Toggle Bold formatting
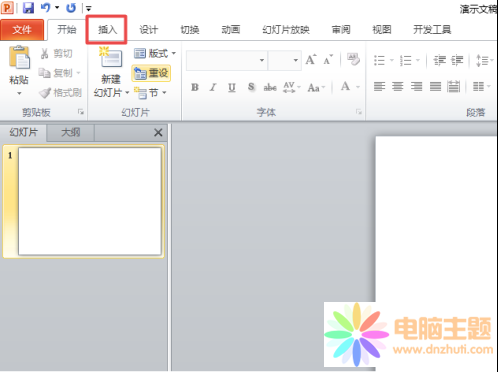 tap(195, 87)
